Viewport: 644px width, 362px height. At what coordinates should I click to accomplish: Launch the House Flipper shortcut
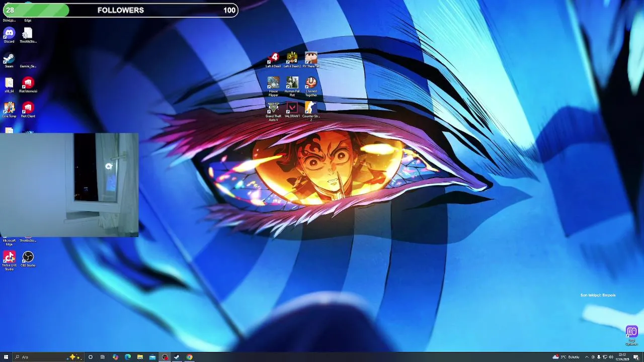[273, 86]
